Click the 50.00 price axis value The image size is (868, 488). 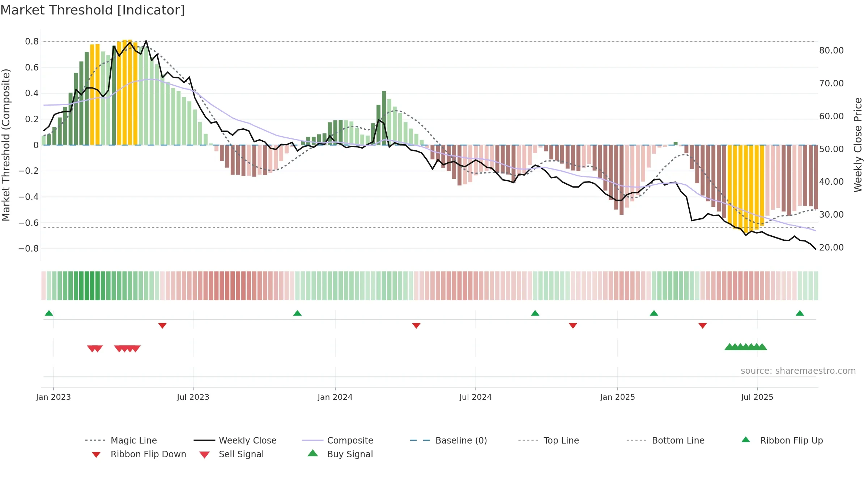click(x=831, y=149)
